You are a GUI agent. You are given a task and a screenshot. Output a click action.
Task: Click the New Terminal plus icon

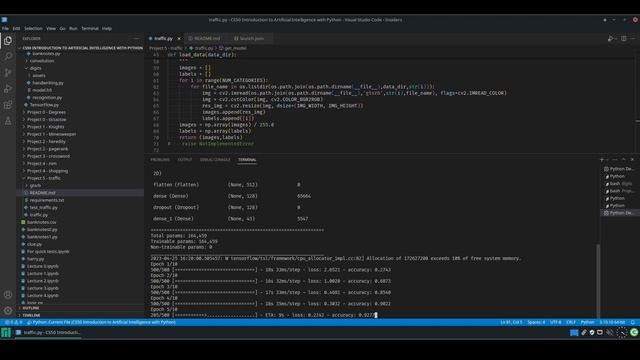click(x=602, y=160)
